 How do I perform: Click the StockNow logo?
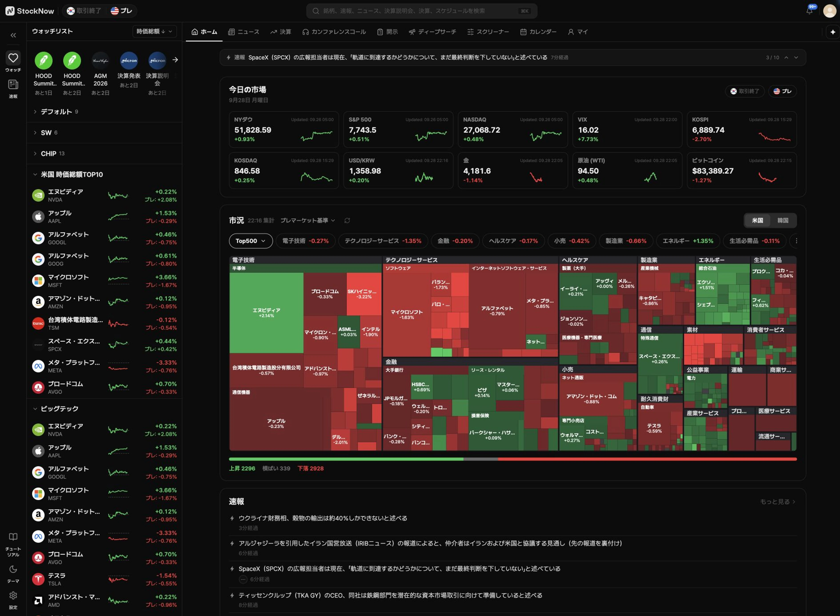30,11
